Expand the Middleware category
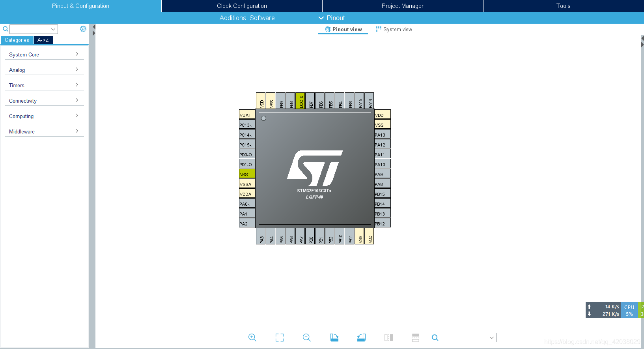 click(x=44, y=131)
